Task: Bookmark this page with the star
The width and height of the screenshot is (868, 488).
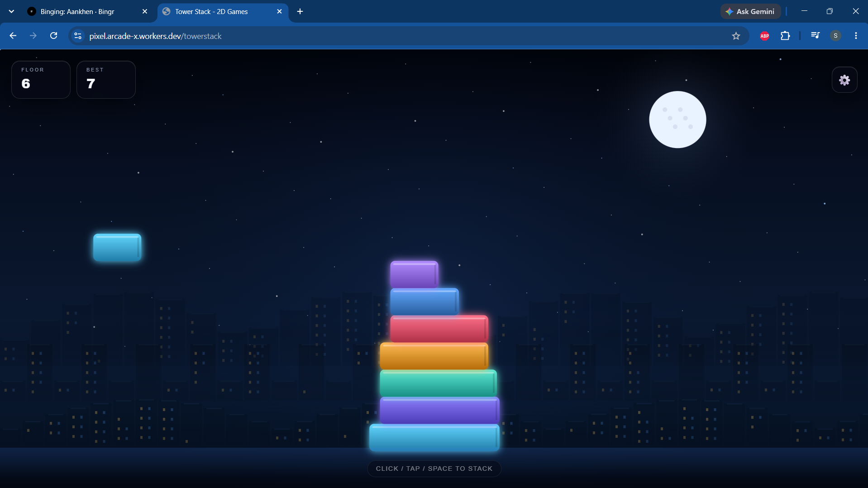Action: tap(736, 36)
